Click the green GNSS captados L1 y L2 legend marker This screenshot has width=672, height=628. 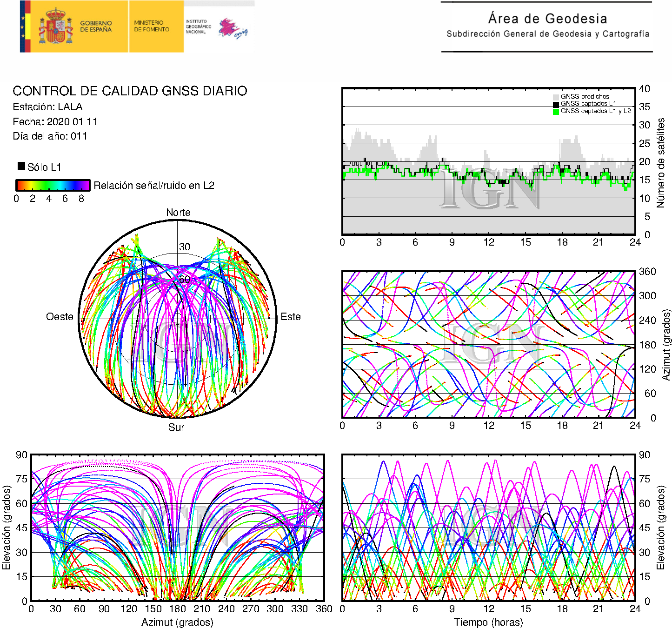[556, 112]
